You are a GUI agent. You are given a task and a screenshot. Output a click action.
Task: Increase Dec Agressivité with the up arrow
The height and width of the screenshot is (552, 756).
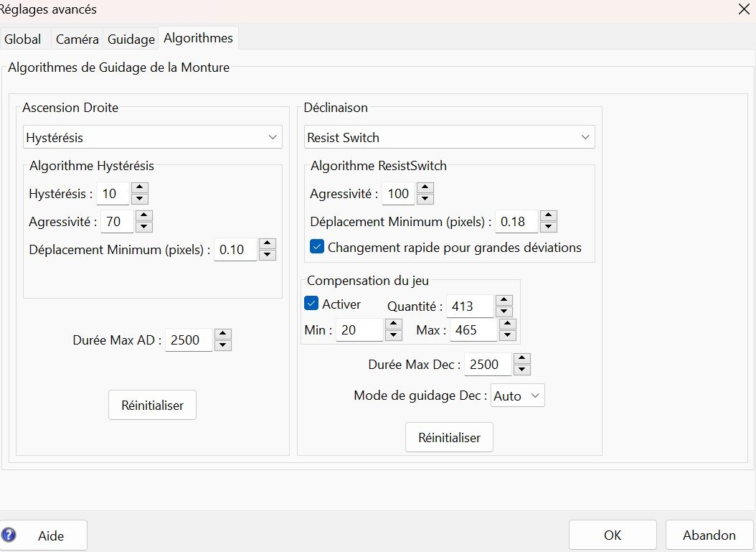[x=425, y=188]
